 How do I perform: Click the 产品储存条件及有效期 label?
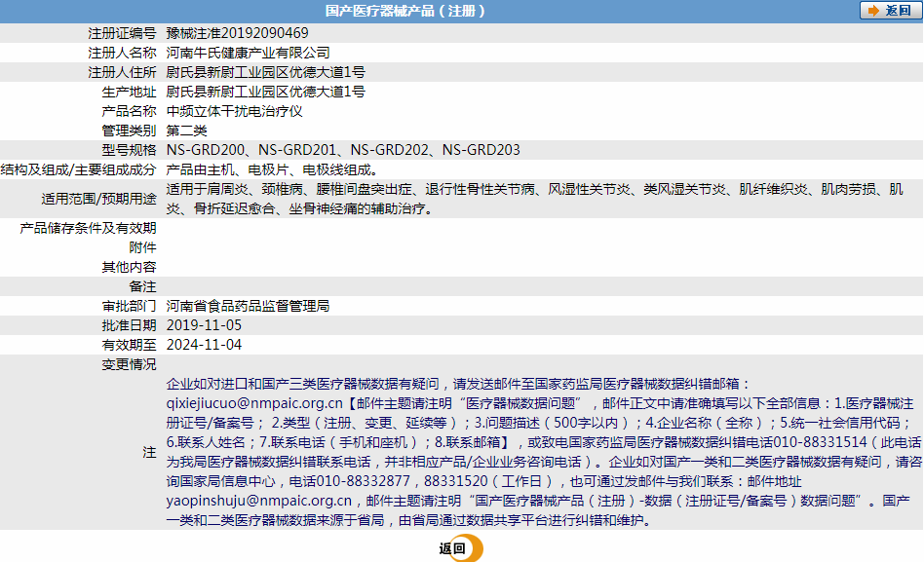coord(88,228)
